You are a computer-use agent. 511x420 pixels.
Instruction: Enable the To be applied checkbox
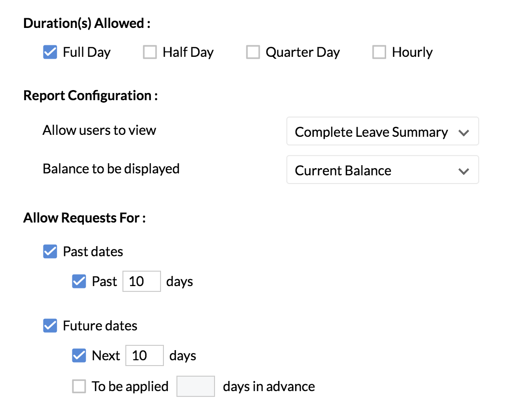click(x=79, y=386)
